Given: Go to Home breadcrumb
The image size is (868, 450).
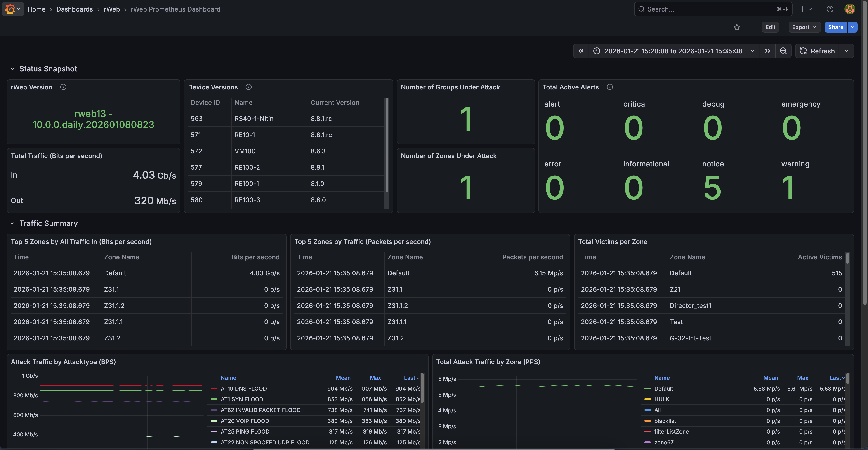Looking at the screenshot, I should pos(36,9).
